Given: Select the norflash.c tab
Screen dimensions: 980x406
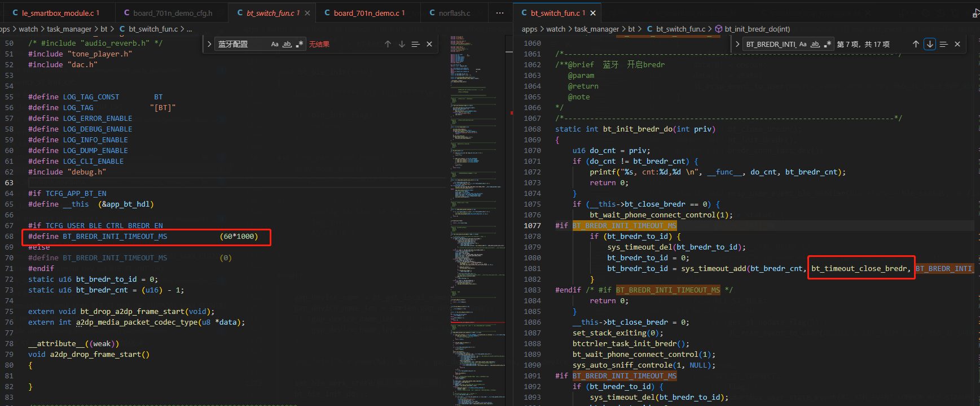Looking at the screenshot, I should 454,13.
